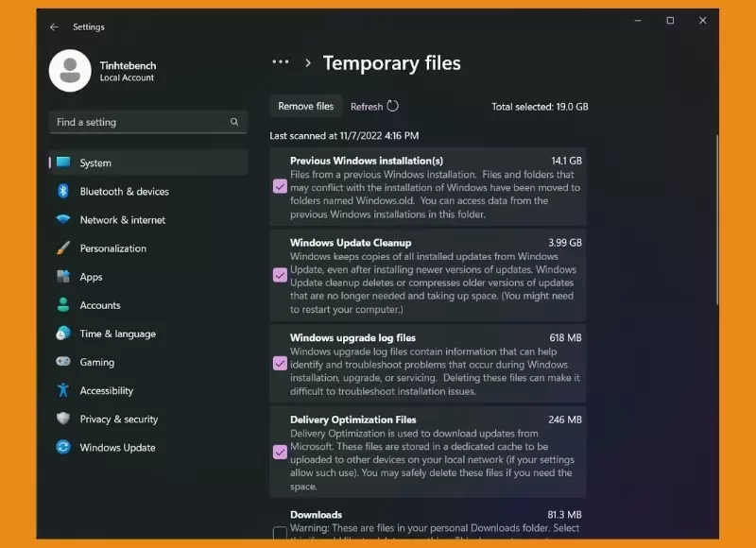Click the Accounts person icon
Screen dimensions: 756x548
tap(63, 304)
